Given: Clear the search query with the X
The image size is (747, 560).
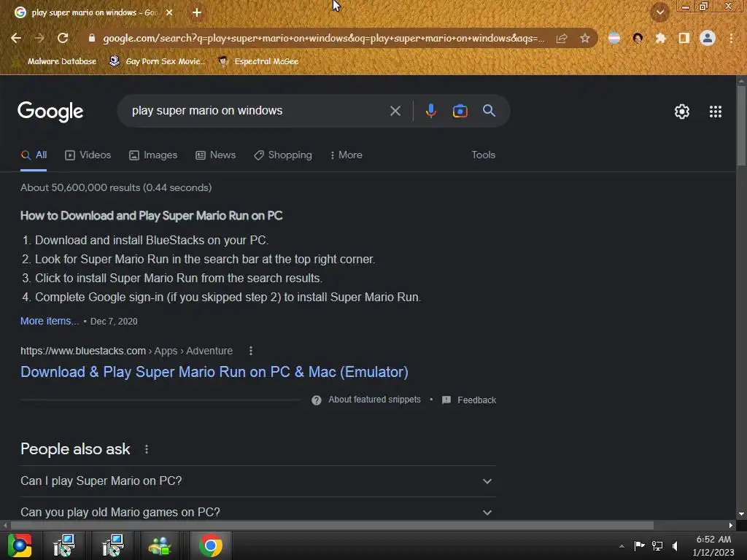Looking at the screenshot, I should pyautogui.click(x=395, y=111).
